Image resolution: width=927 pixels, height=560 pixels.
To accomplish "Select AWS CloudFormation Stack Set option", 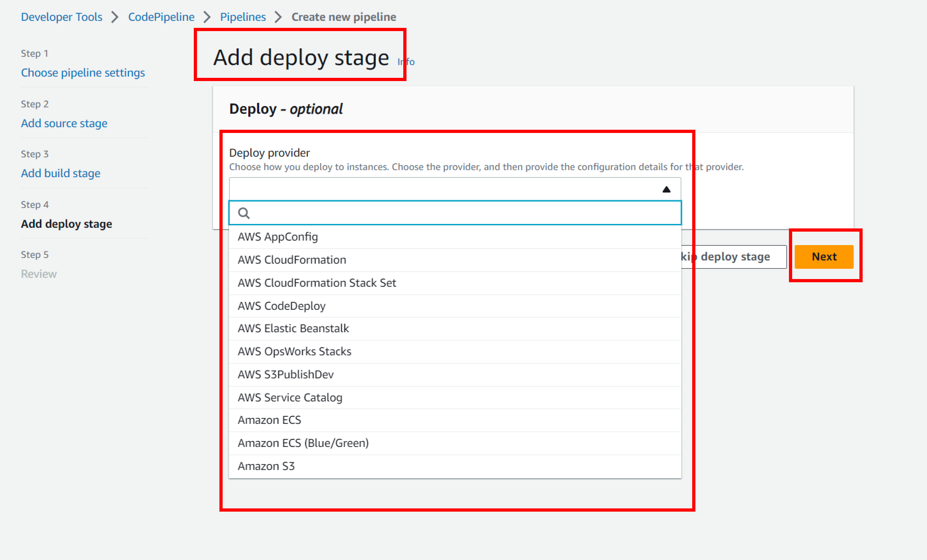I will click(x=455, y=283).
